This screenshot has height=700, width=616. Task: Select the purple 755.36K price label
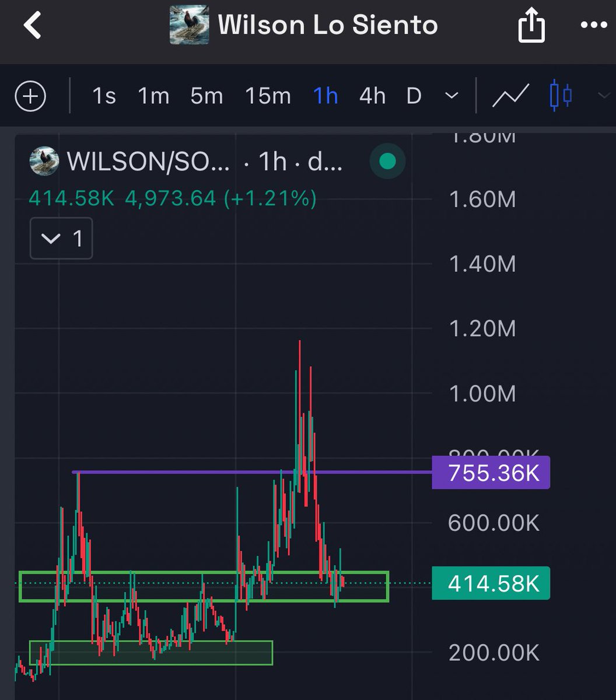(491, 473)
